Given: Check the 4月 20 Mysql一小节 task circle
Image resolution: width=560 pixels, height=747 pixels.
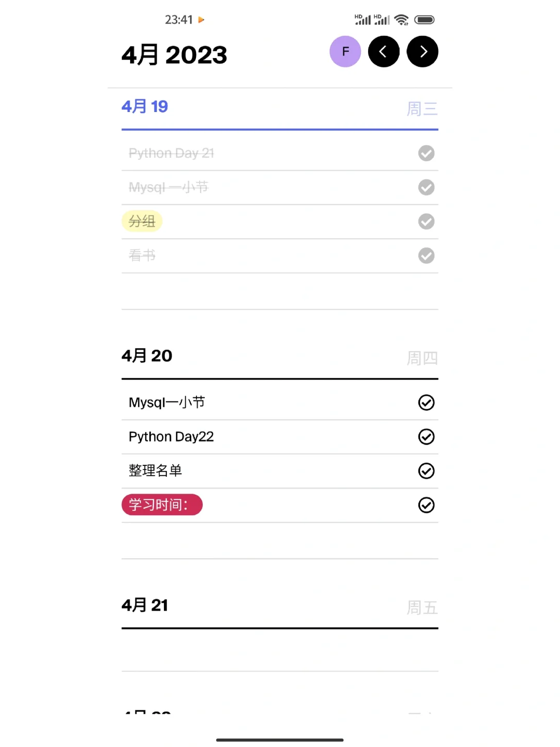Looking at the screenshot, I should (x=426, y=403).
